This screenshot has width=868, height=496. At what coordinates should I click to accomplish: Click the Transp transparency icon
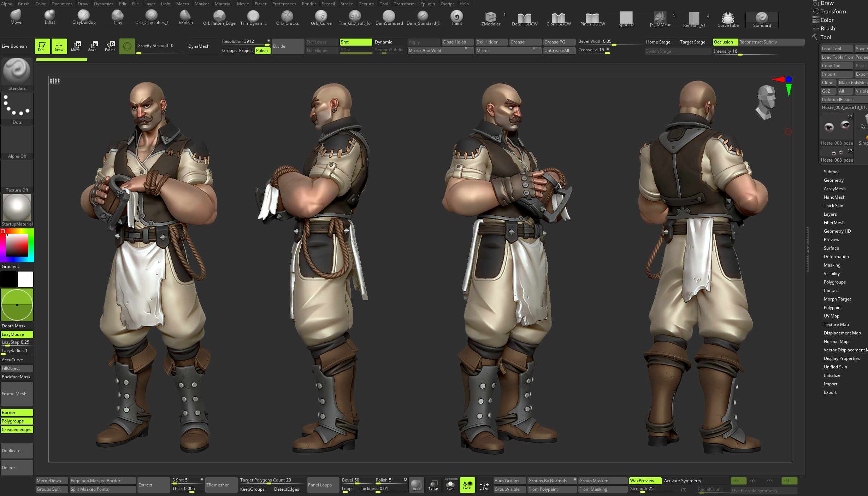point(433,485)
